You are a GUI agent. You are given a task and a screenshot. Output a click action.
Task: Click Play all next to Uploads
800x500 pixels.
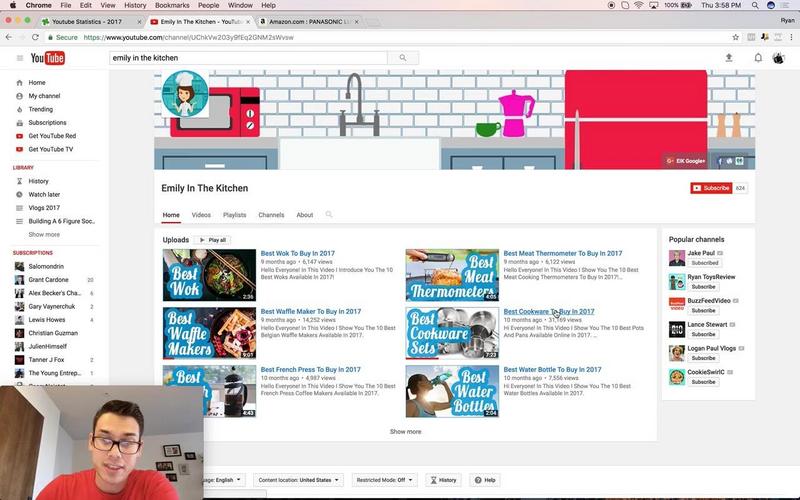pos(212,240)
